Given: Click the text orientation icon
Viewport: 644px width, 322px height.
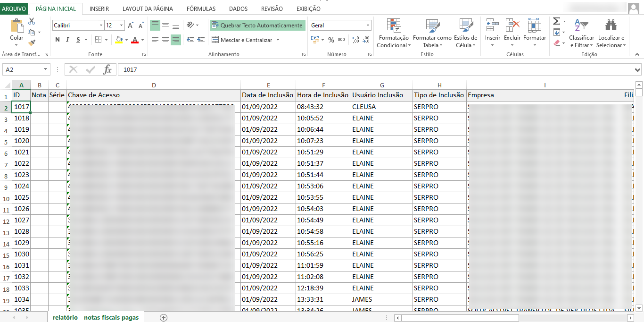Looking at the screenshot, I should tap(190, 25).
